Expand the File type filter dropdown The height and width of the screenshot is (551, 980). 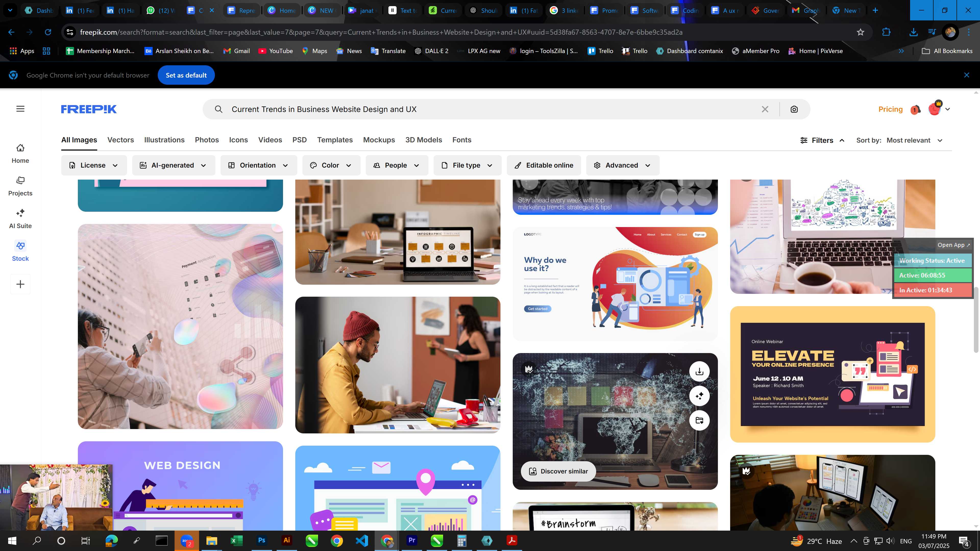[x=467, y=165]
